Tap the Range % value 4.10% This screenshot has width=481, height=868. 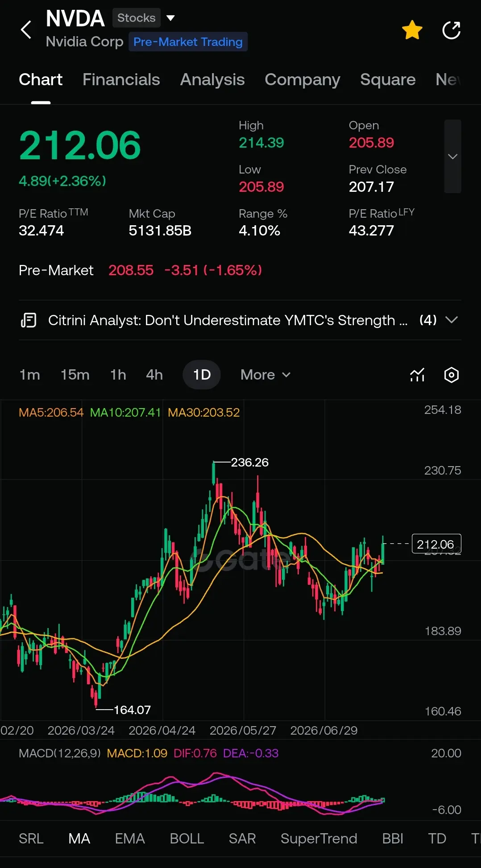coord(259,231)
